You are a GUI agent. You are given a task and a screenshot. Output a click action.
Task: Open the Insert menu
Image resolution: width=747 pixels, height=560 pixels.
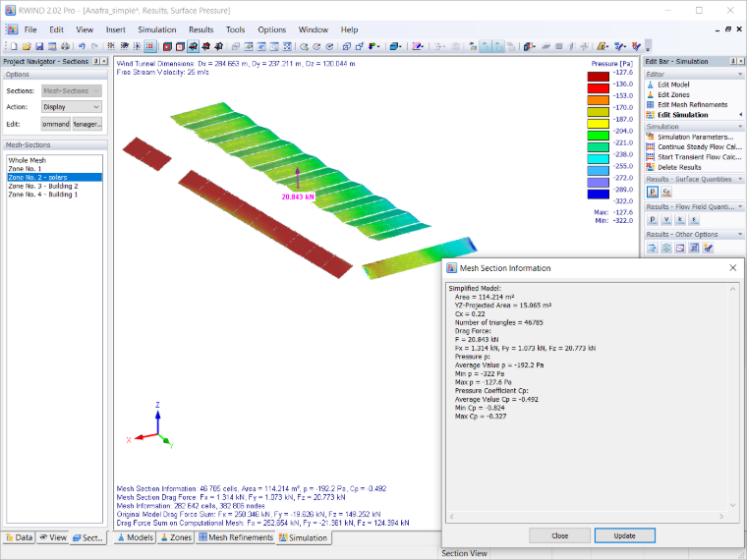(116, 29)
